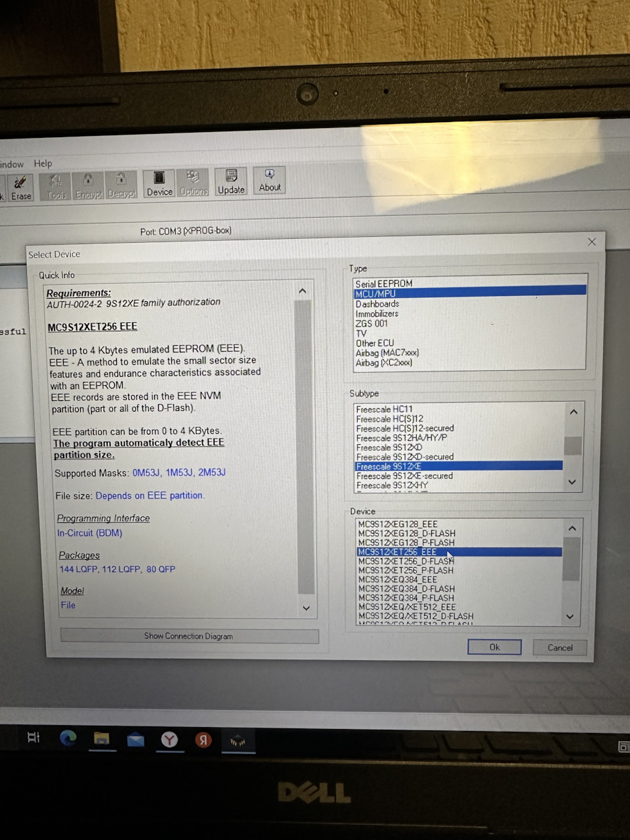Click the Update toolbar icon
Screen dimensions: 630x840
pyautogui.click(x=231, y=182)
